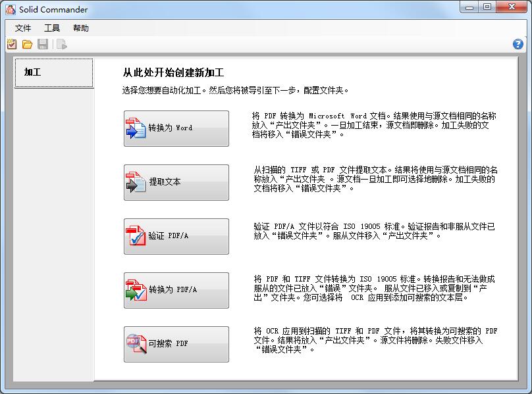
Task: Click the open folder toolbar icon
Action: [27, 44]
